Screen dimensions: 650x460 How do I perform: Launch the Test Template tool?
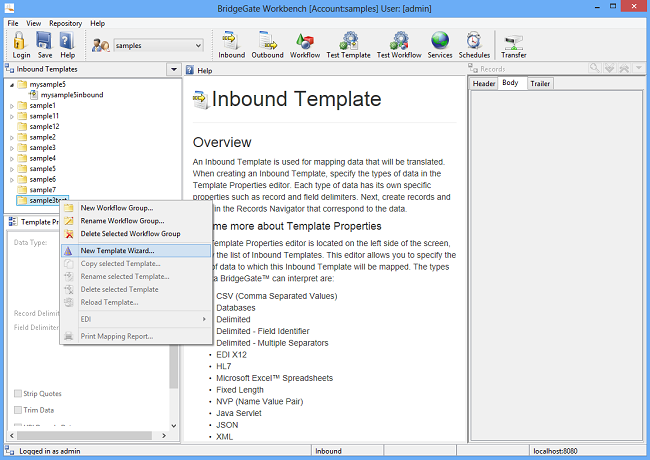(x=349, y=41)
